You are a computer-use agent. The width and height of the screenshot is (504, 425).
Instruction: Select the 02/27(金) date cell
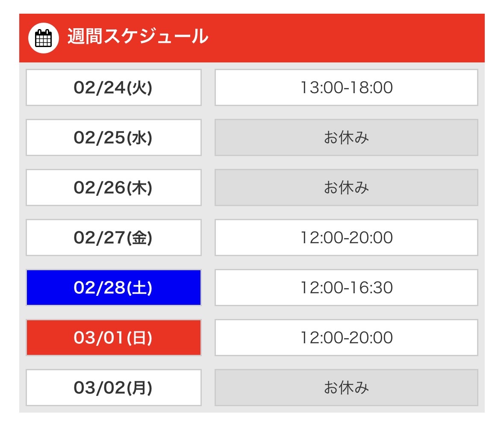(113, 238)
